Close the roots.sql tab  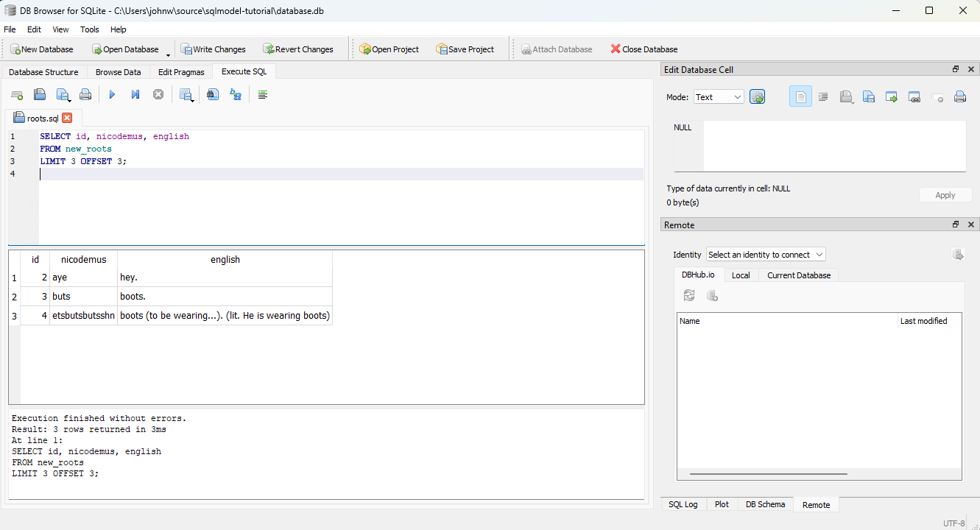[x=67, y=118]
